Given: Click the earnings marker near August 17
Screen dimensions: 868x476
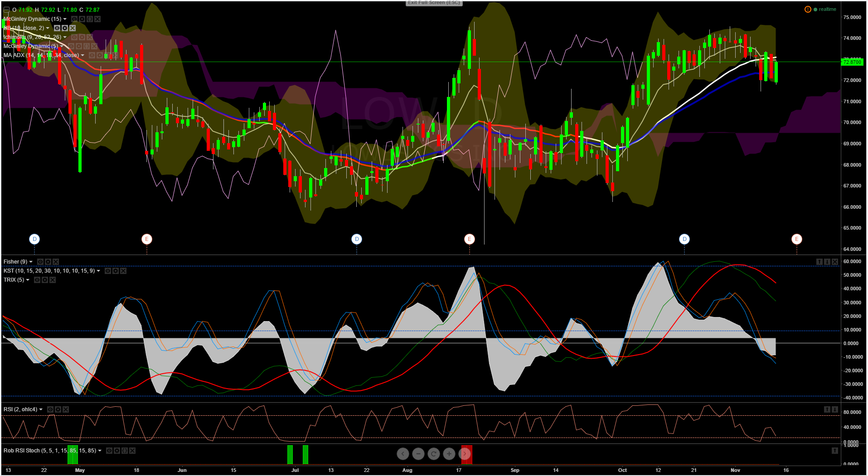Looking at the screenshot, I should tap(470, 239).
